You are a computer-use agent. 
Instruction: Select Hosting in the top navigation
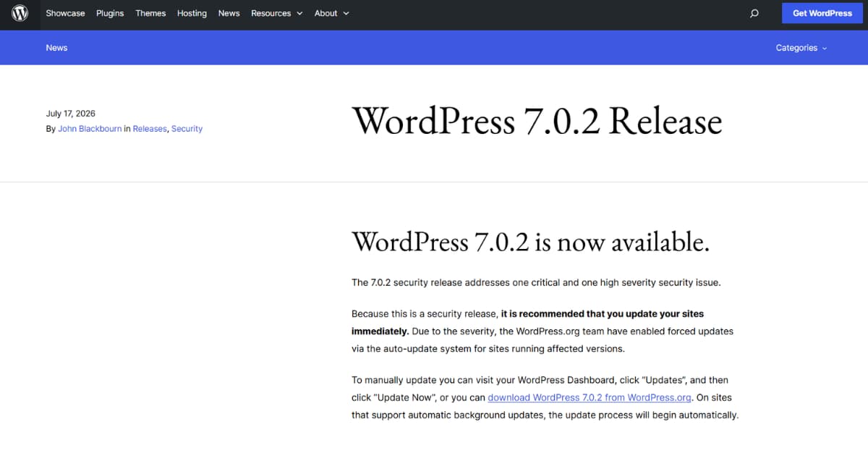click(192, 13)
